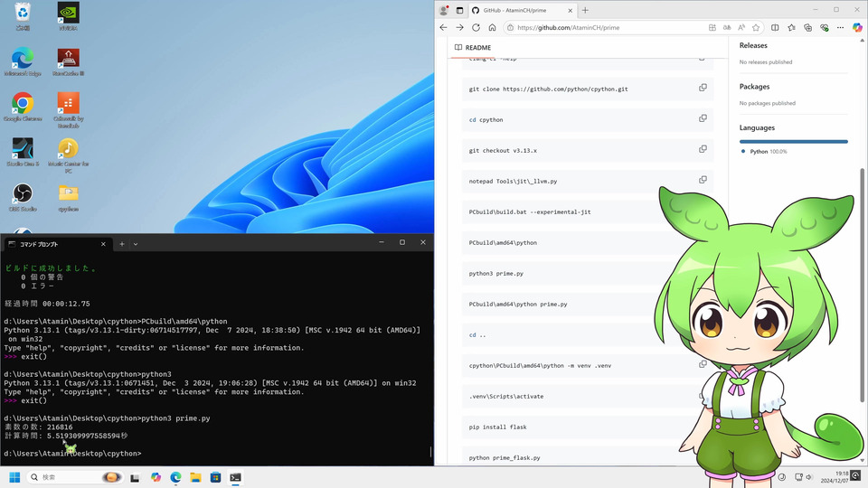Open a new Edge tab
The width and height of the screenshot is (868, 488).
point(585,10)
